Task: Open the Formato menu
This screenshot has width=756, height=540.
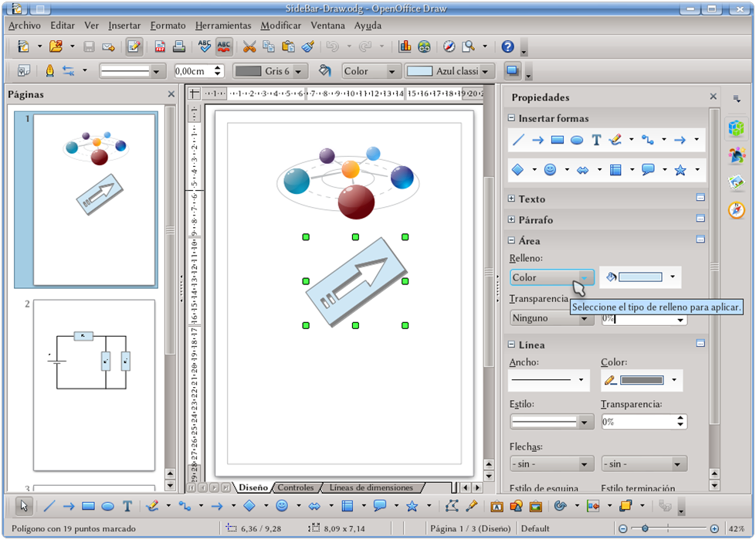Action: [168, 25]
